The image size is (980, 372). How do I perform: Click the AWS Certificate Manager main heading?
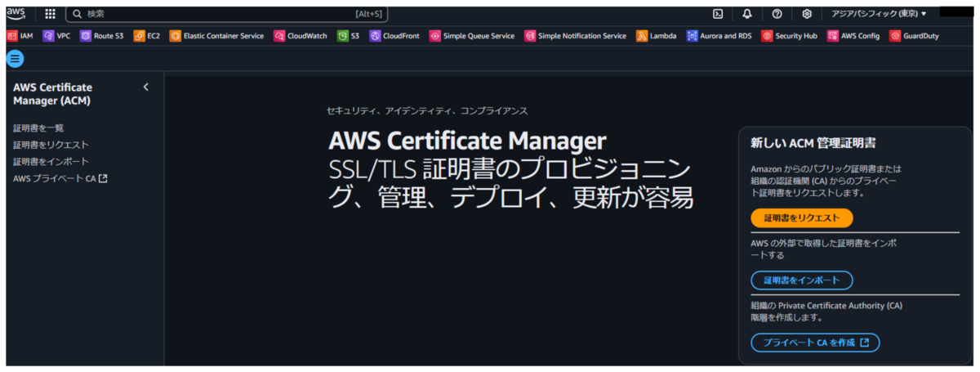tap(468, 141)
